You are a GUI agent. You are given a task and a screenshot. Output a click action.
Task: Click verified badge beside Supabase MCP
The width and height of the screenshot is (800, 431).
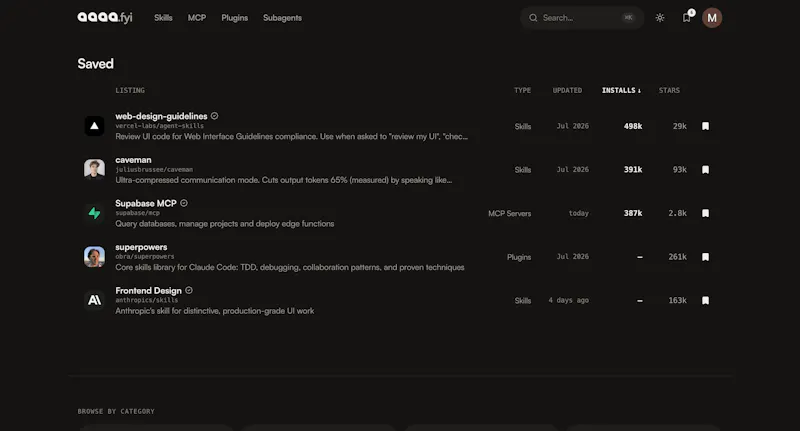pos(184,203)
